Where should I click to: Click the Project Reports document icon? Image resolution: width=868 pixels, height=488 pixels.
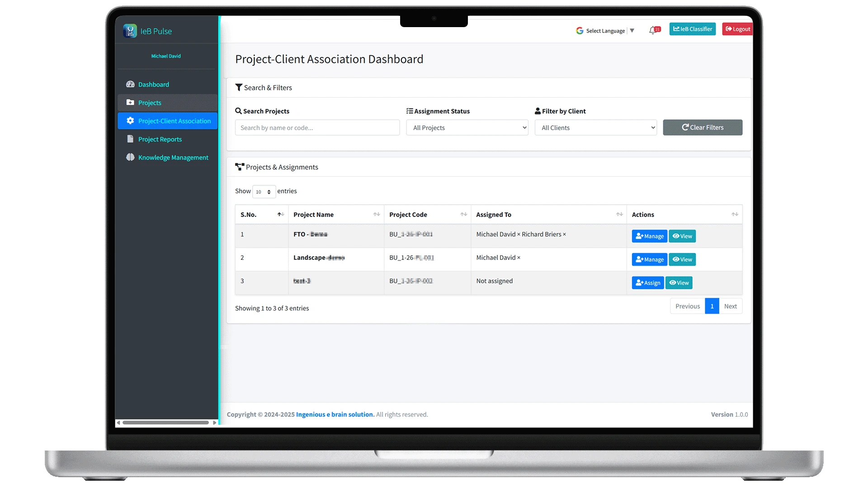(130, 139)
